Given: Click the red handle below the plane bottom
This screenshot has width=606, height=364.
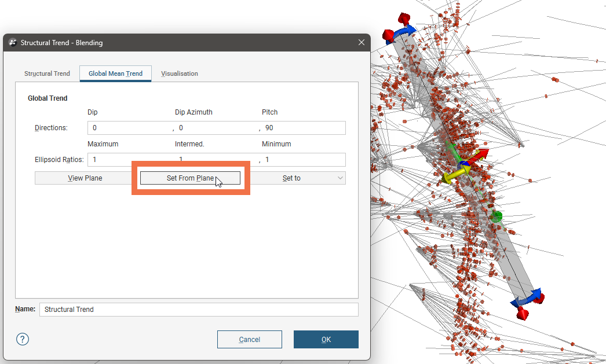Looking at the screenshot, I should 523,313.
